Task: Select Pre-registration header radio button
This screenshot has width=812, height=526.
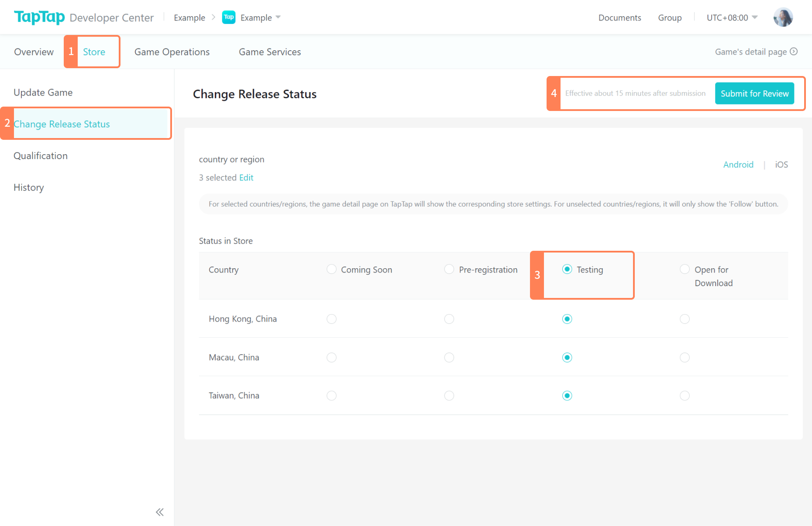Action: (449, 269)
